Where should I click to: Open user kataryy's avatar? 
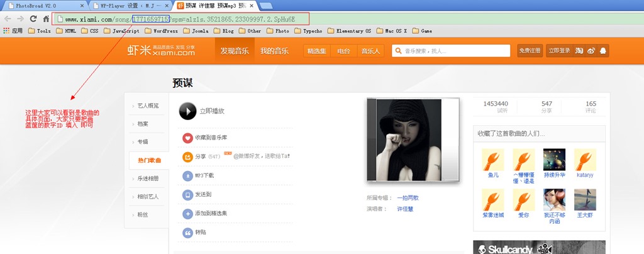pos(585,160)
